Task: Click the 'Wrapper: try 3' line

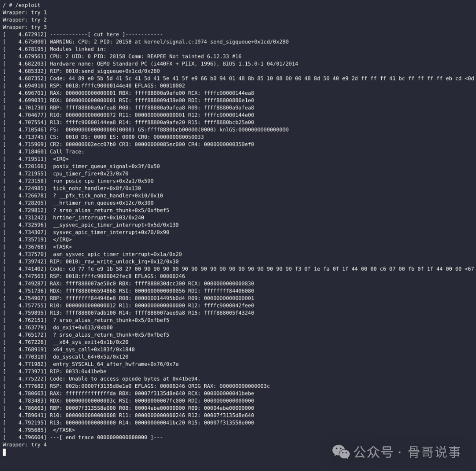Action: 25,27
